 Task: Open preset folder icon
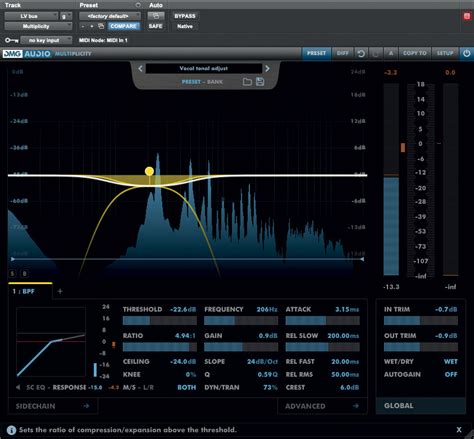(247, 82)
